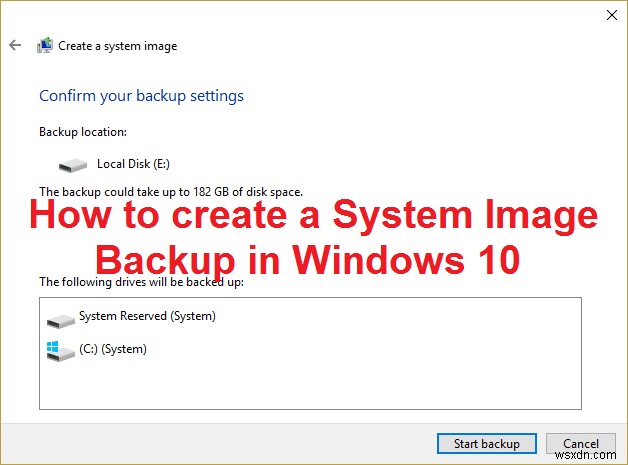Click the Create a system image title text
Image resolution: width=628 pixels, height=465 pixels.
click(x=117, y=46)
